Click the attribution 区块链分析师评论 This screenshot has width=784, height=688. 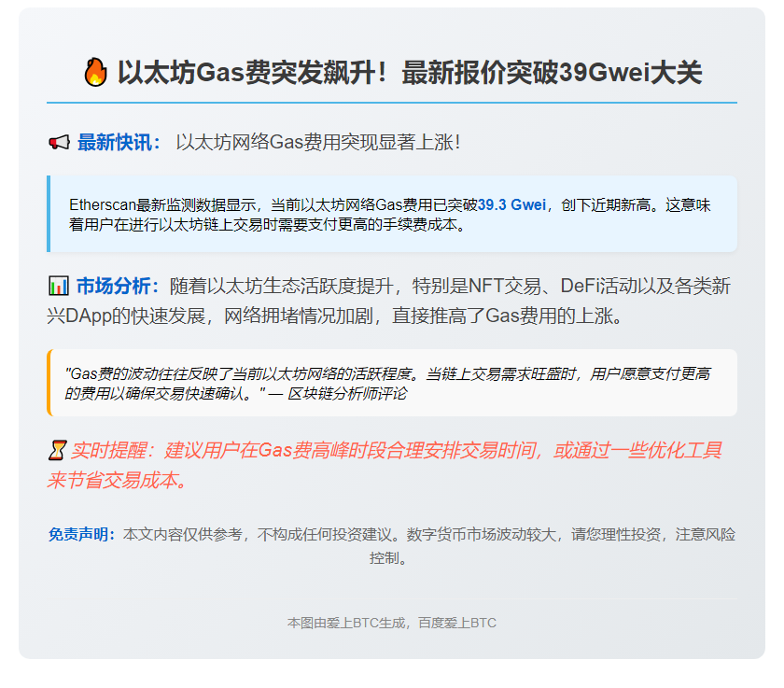pyautogui.click(x=347, y=394)
